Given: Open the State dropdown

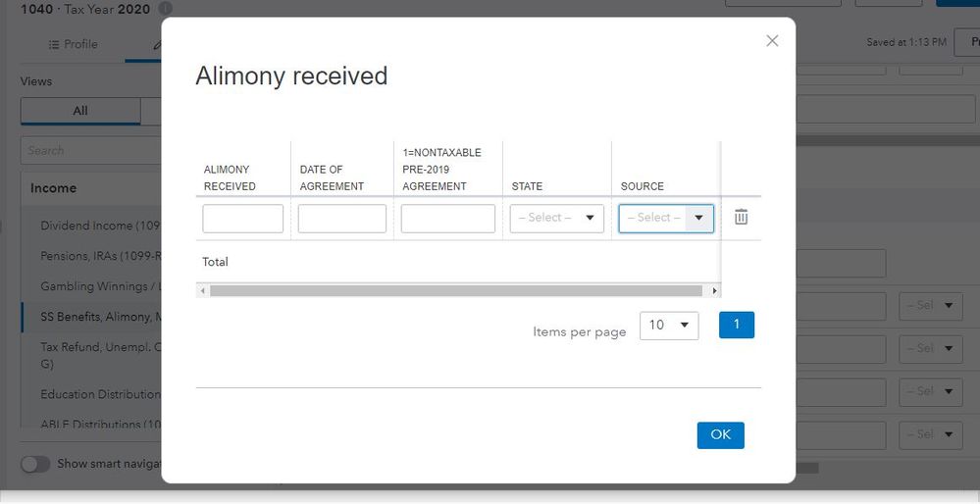Looking at the screenshot, I should pos(556,218).
